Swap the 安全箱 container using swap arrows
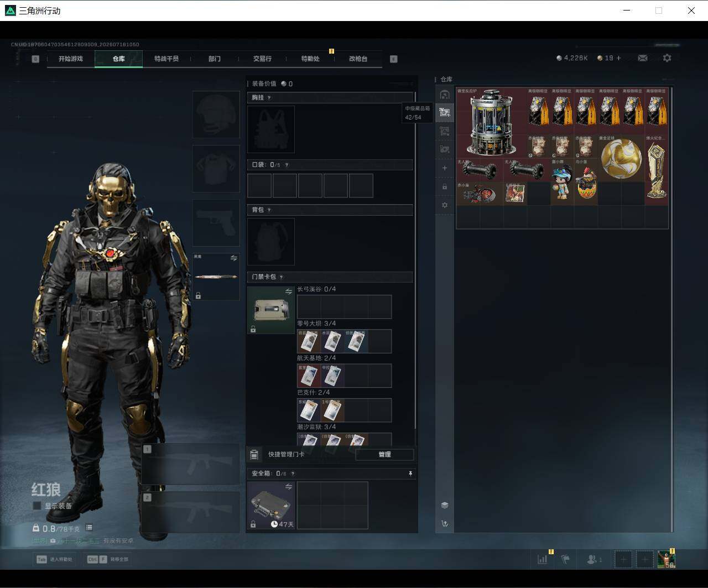The height and width of the screenshot is (588, 708). click(x=288, y=487)
